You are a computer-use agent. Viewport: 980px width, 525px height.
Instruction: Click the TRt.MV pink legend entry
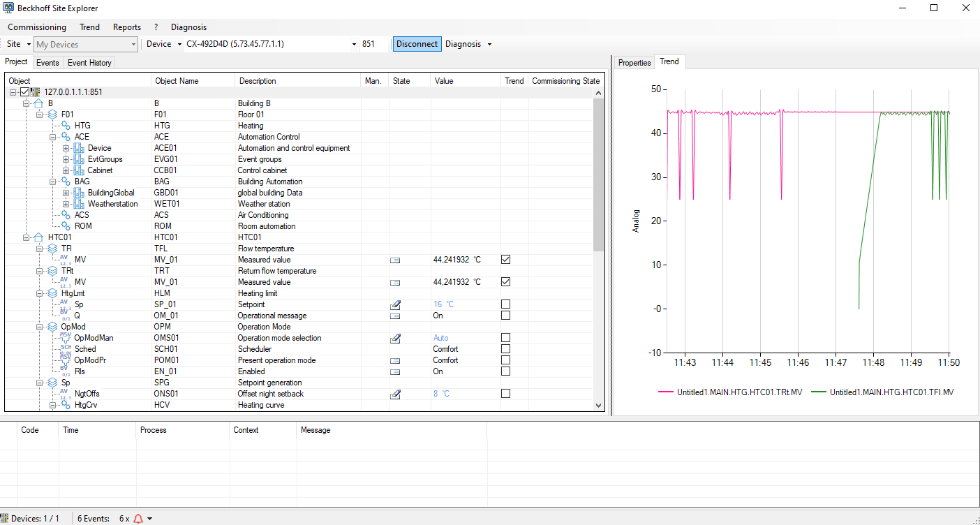[730, 392]
